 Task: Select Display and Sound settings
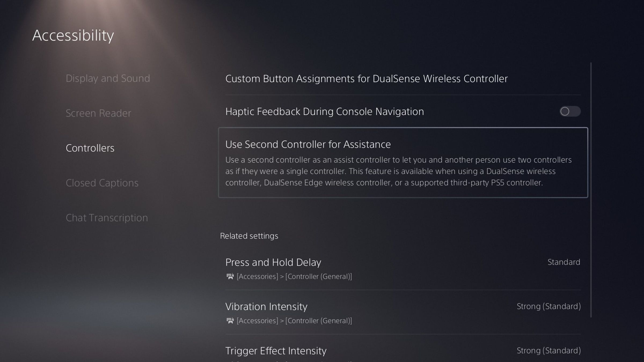108,78
